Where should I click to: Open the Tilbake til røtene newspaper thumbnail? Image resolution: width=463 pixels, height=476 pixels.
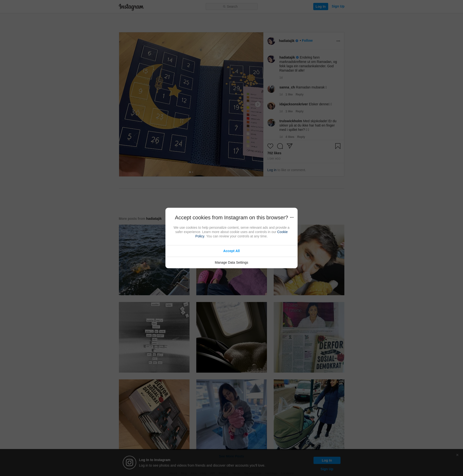(309, 337)
